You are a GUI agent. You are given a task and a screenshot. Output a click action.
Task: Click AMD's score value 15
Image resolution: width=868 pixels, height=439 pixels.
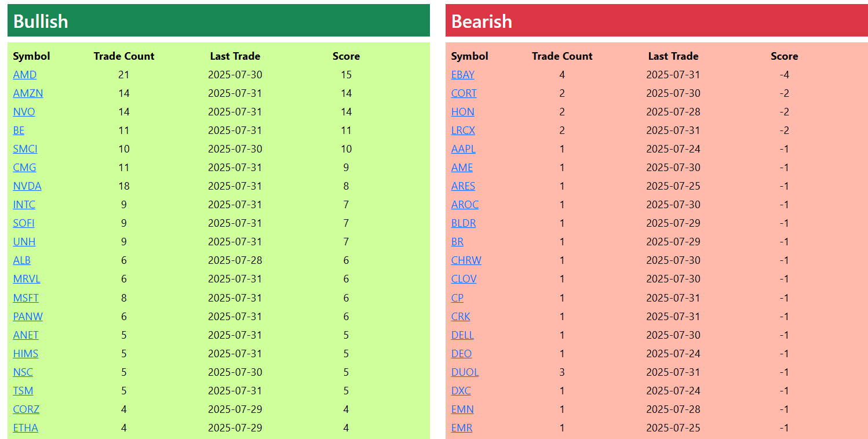(346, 75)
